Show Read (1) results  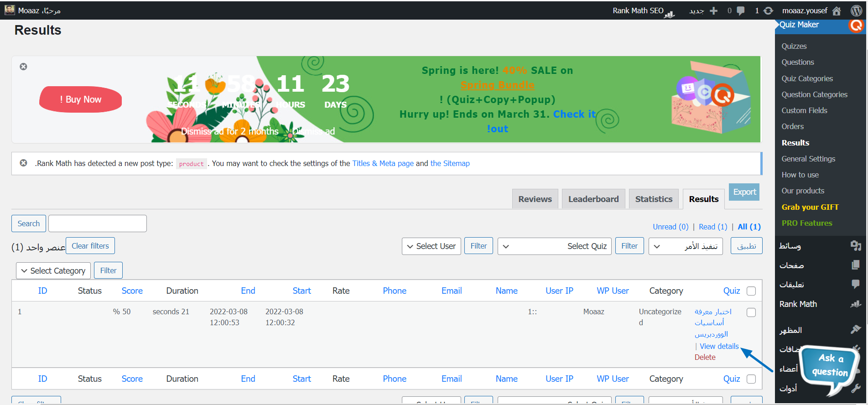tap(713, 227)
